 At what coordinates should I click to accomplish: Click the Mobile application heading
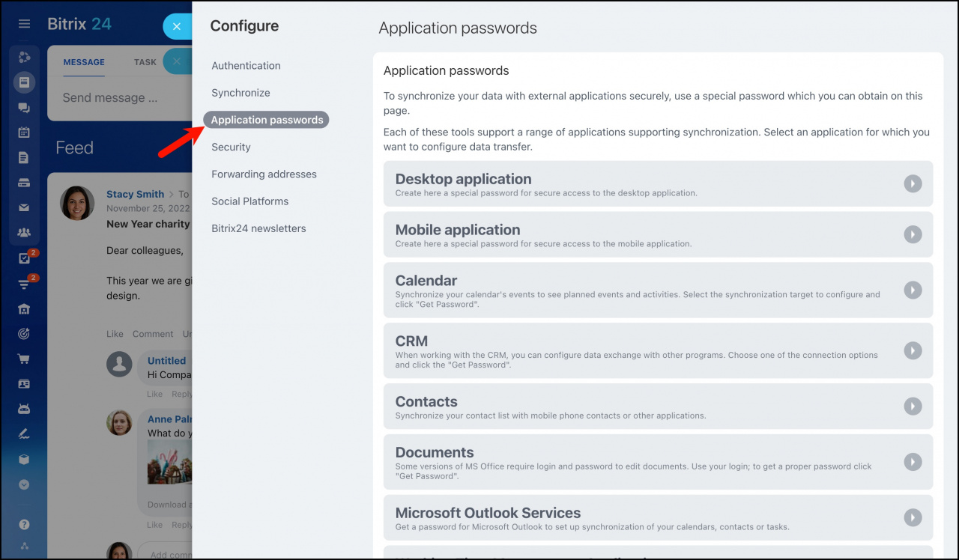(458, 230)
